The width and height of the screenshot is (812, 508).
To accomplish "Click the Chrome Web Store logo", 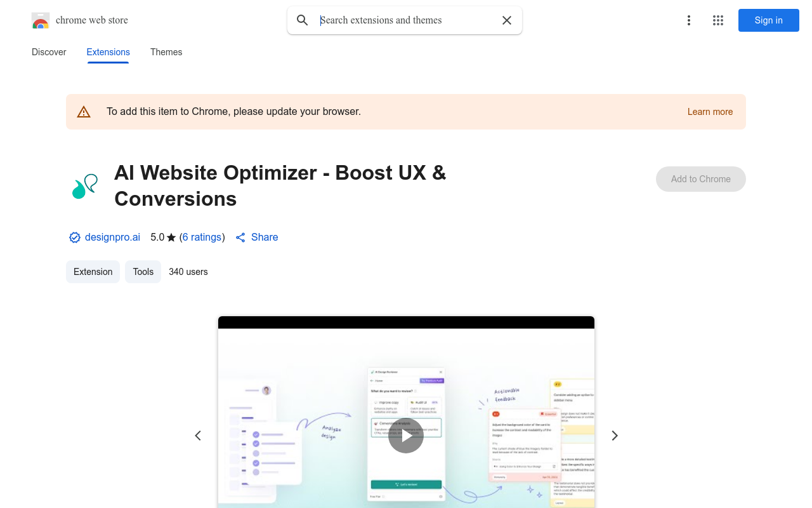I will (41, 20).
